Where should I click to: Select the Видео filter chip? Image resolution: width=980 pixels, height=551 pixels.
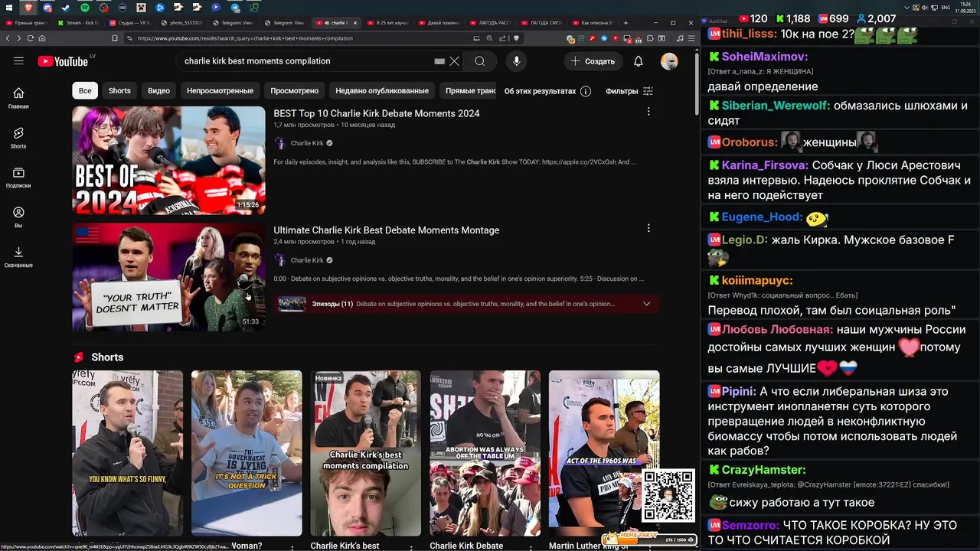[x=158, y=91]
